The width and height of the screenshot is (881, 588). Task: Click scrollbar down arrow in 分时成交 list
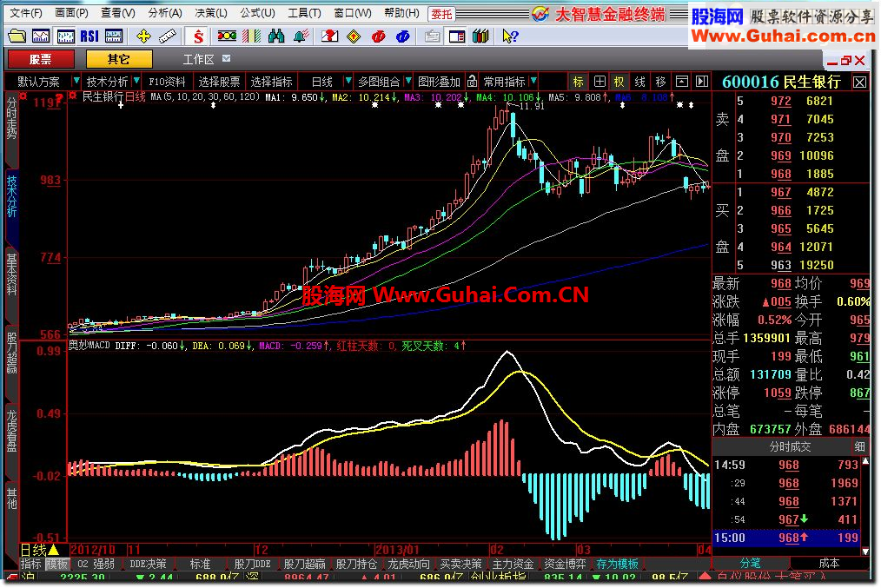click(866, 551)
